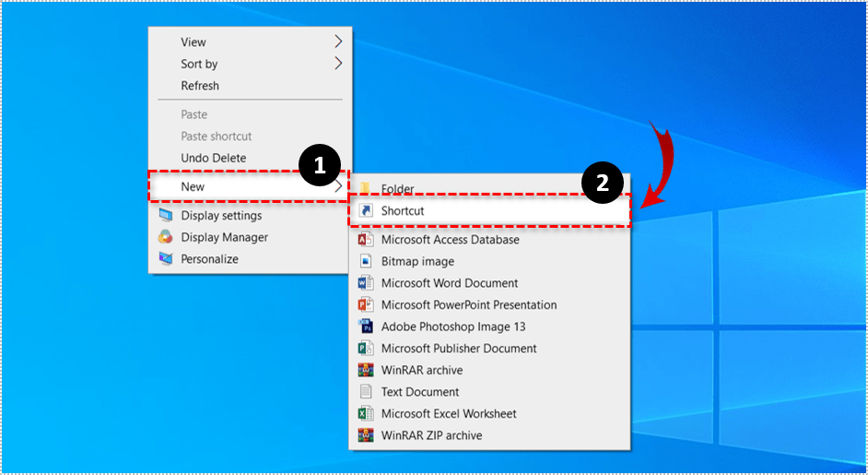Screen dimensions: 868x475
Task: Click the PowerPoint Presentation icon
Action: pos(365,305)
